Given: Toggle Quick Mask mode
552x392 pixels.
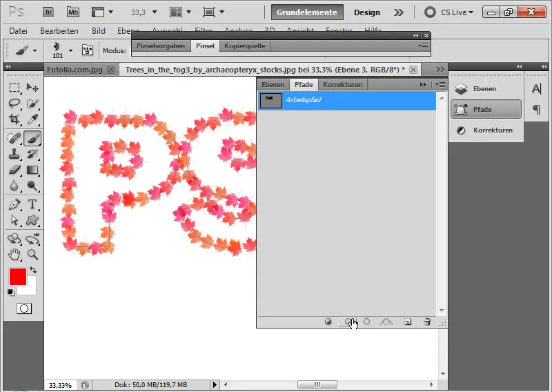Looking at the screenshot, I should coord(24,308).
